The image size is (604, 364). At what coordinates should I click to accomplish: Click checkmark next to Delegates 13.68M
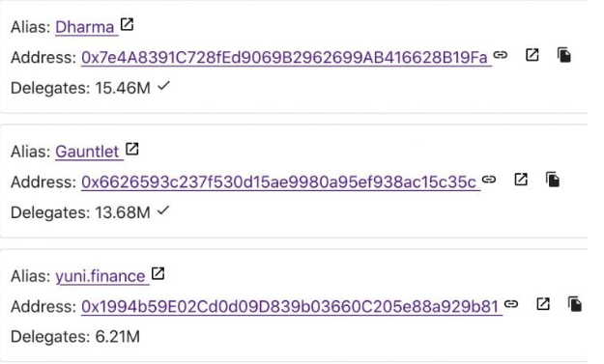coord(163,210)
